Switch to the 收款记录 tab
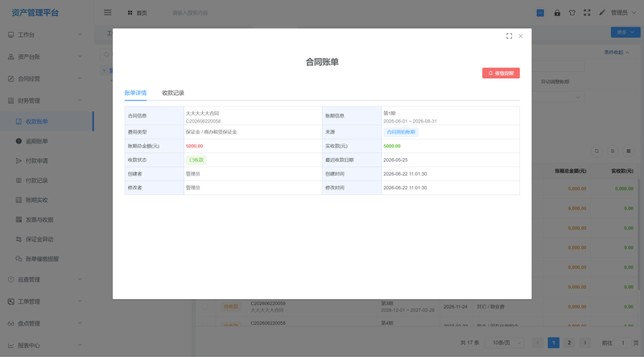 tap(173, 93)
